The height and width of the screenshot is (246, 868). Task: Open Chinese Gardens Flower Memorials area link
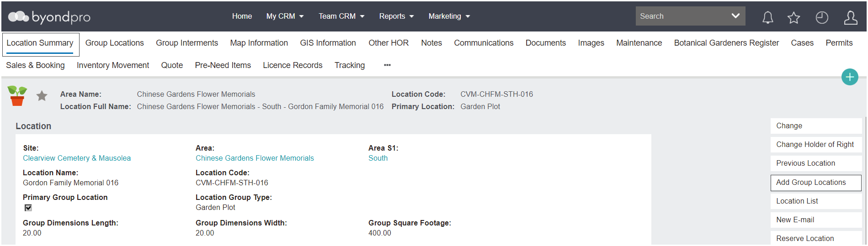pyautogui.click(x=255, y=158)
